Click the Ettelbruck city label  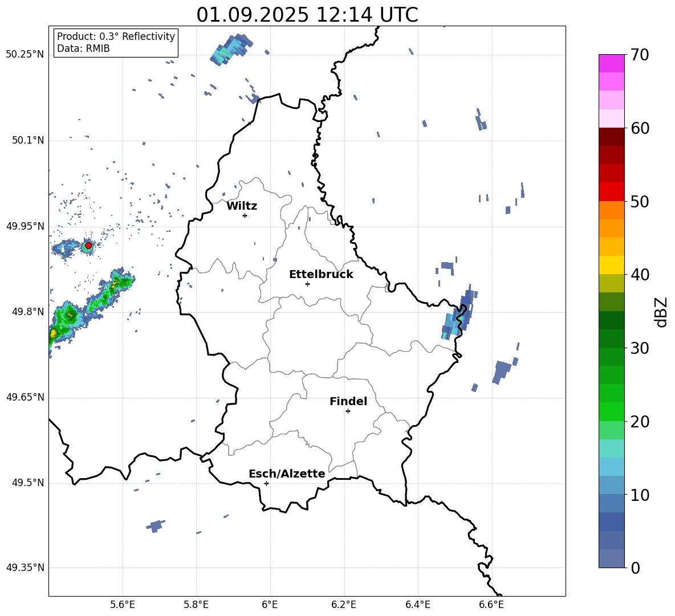[x=321, y=275]
